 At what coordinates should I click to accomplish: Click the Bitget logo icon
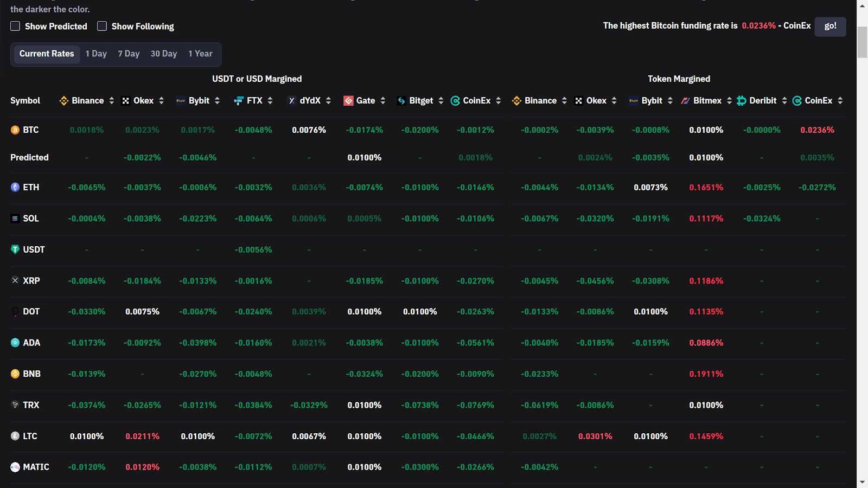pos(401,101)
